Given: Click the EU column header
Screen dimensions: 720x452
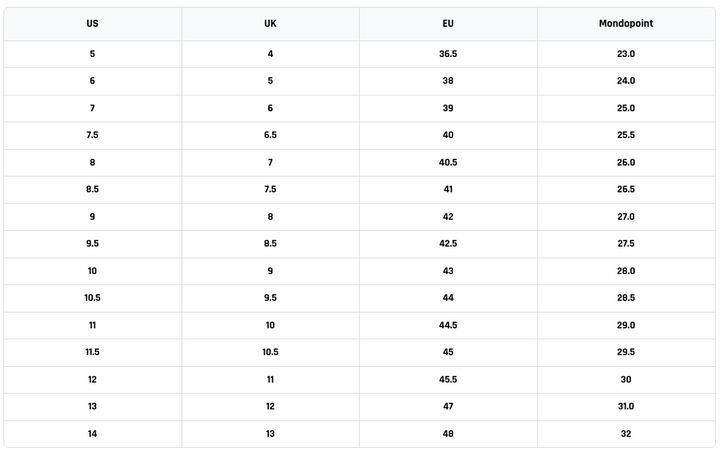Looking at the screenshot, I should [448, 23].
